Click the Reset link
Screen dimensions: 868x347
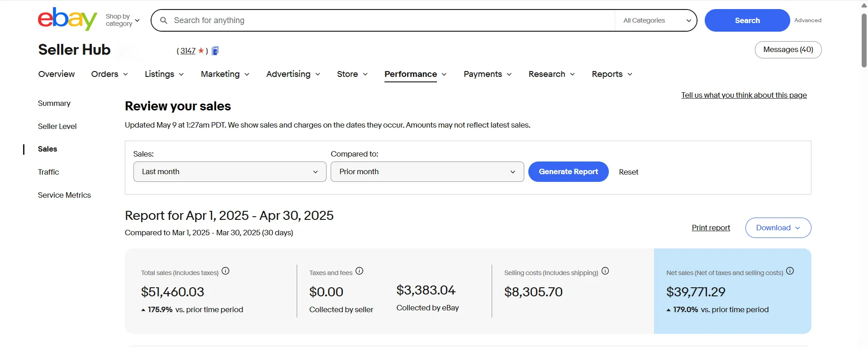tap(629, 172)
